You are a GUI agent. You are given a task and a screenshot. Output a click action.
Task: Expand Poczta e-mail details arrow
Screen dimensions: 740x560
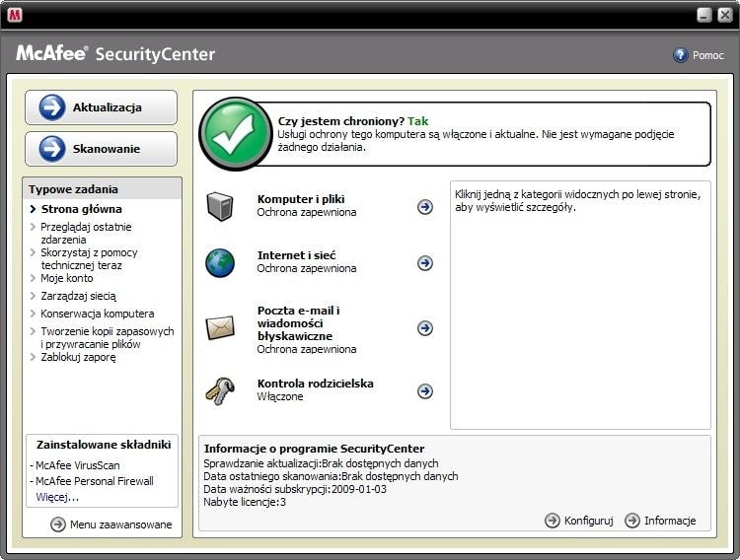coord(425,328)
